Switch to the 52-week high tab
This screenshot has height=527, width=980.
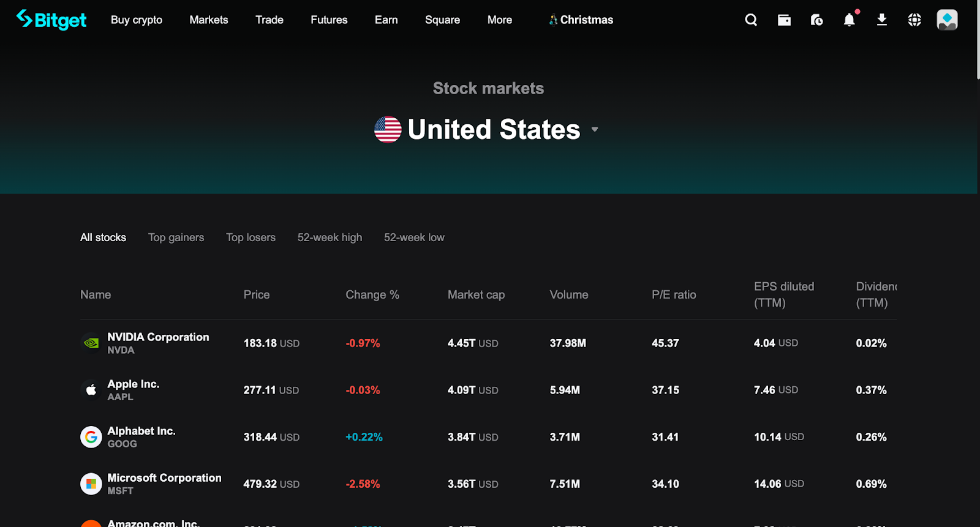point(330,237)
